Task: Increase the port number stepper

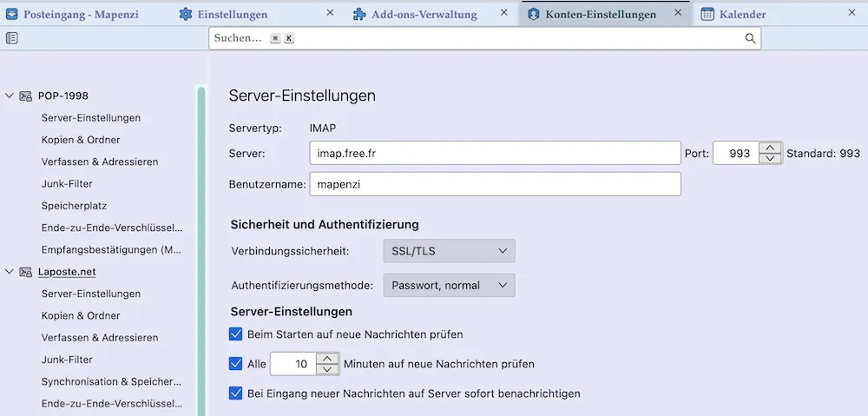Action: pos(769,148)
